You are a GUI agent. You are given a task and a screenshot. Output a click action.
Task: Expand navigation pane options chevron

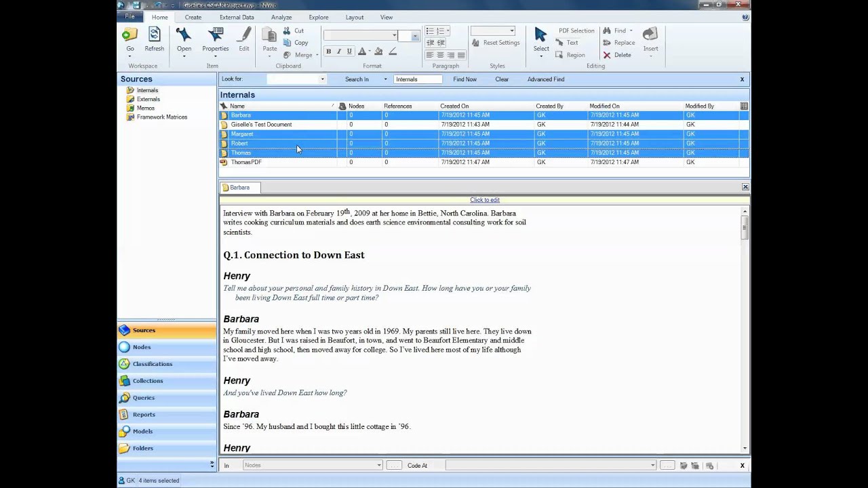212,464
